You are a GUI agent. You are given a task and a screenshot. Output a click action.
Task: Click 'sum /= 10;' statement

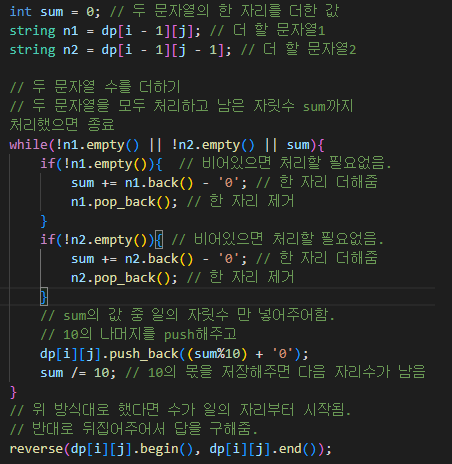78,373
